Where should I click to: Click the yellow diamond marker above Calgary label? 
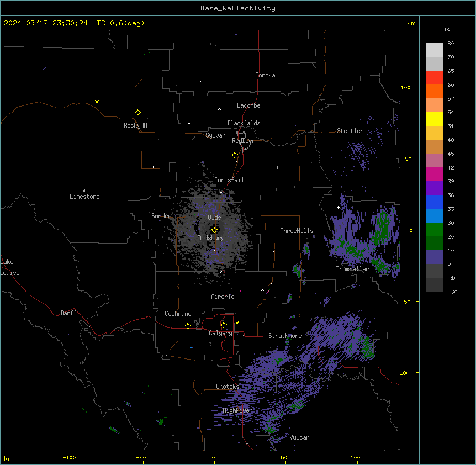[x=224, y=325]
